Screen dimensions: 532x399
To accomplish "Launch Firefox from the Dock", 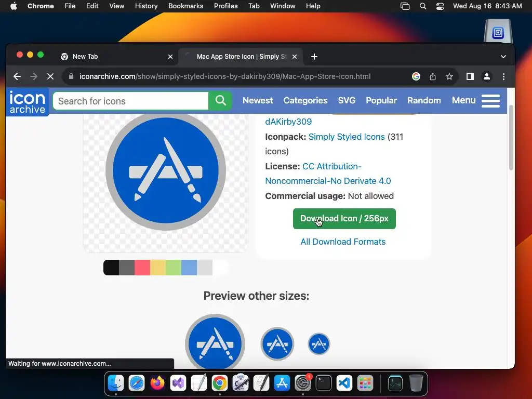I will 157,383.
